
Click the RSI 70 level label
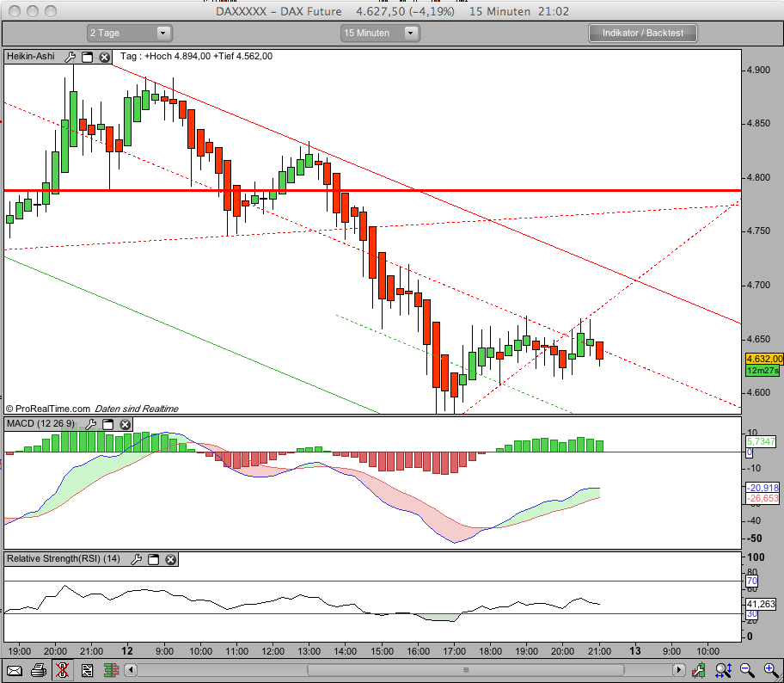(751, 581)
